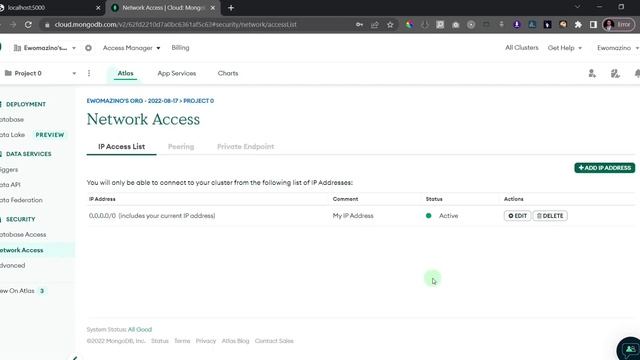The height and width of the screenshot is (360, 640).
Task: Open Advanced in the sidebar
Action: tap(13, 265)
